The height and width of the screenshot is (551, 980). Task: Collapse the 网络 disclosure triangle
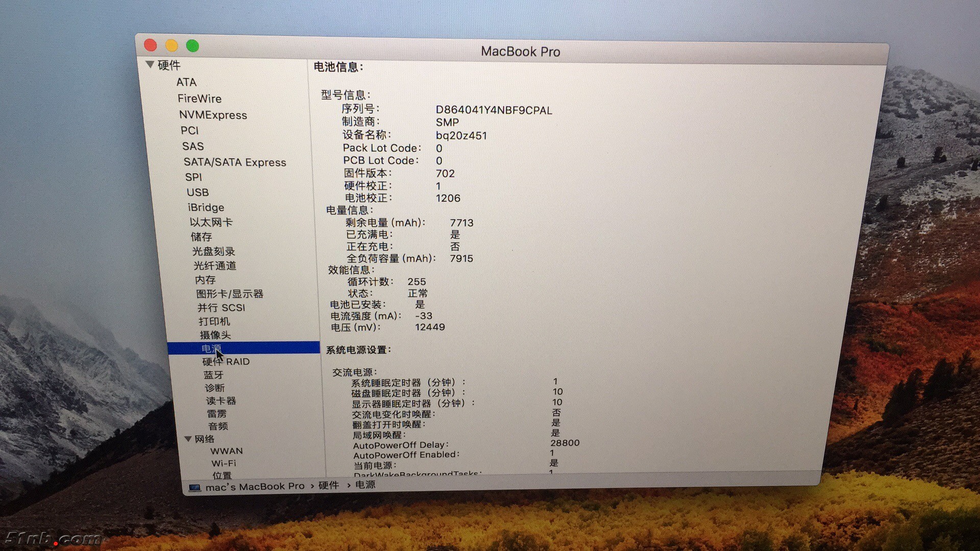point(188,439)
